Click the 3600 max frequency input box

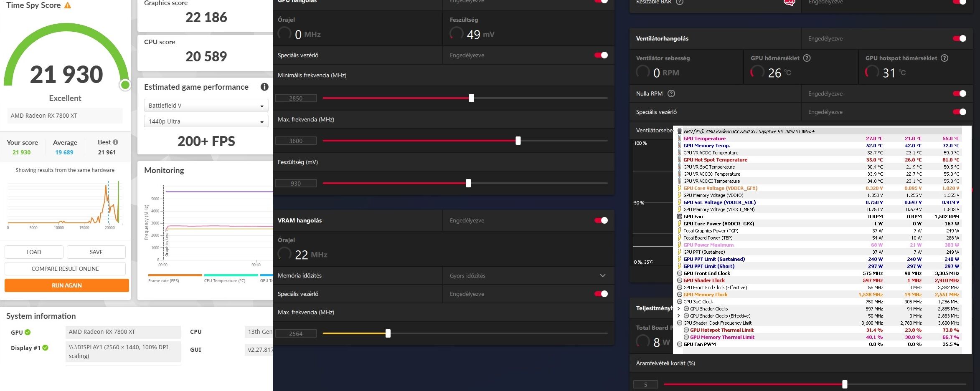tap(296, 141)
